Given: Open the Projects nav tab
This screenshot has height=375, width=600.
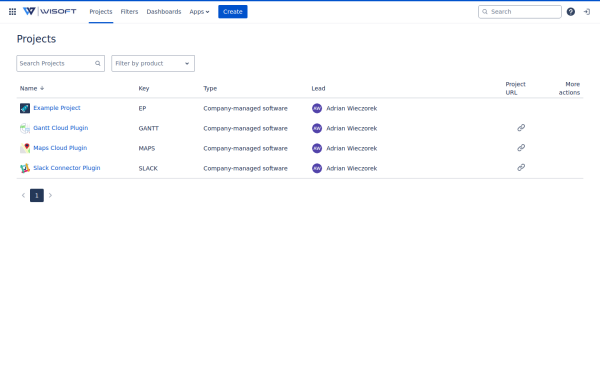Looking at the screenshot, I should [101, 12].
